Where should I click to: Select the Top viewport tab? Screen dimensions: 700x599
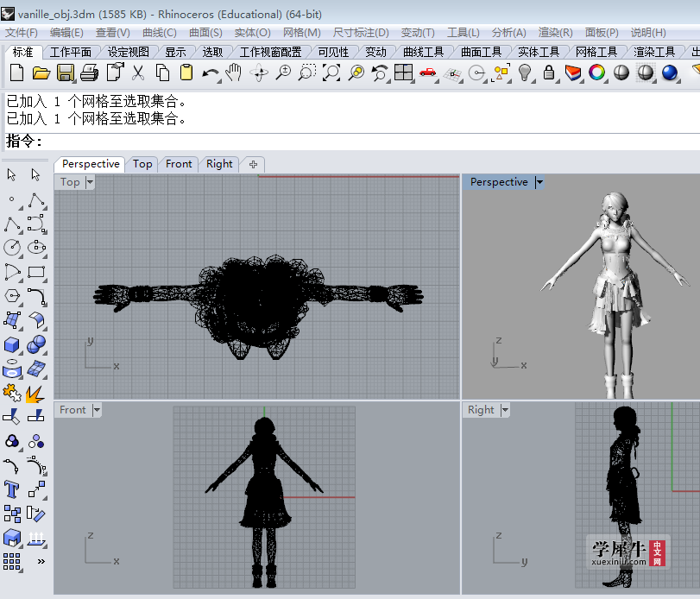[142, 164]
